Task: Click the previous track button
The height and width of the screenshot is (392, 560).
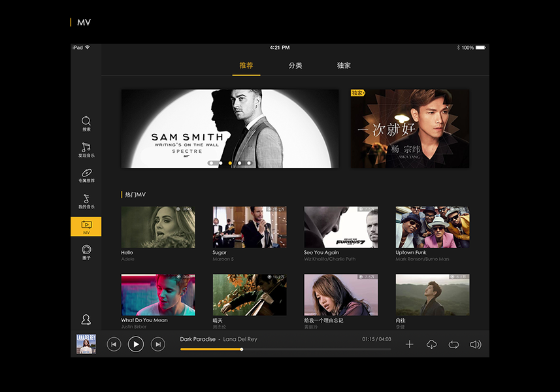Action: point(114,344)
